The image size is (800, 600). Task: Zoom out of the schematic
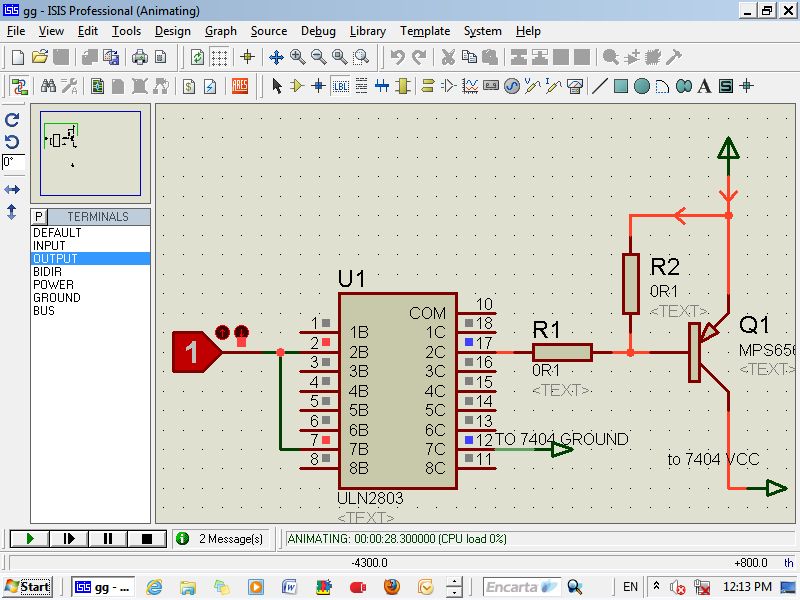[x=319, y=57]
